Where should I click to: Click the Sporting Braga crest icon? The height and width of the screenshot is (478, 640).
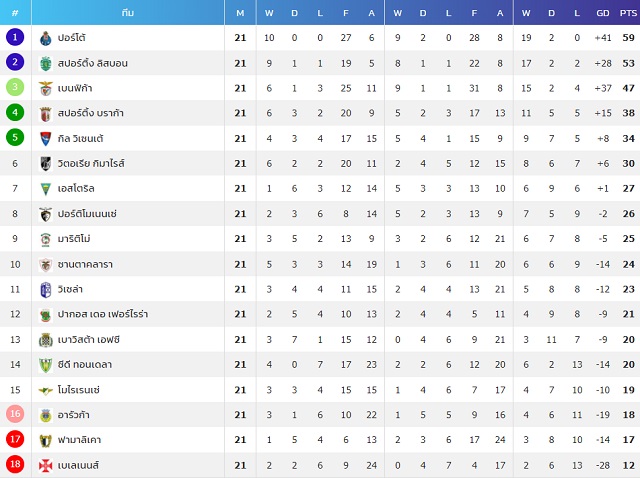tap(45, 114)
